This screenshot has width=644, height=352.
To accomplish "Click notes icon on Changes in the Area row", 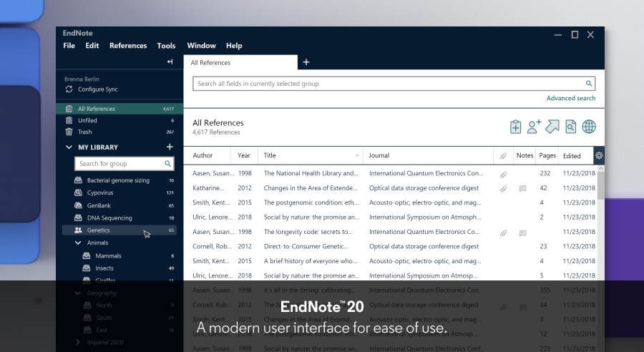I will point(522,189).
